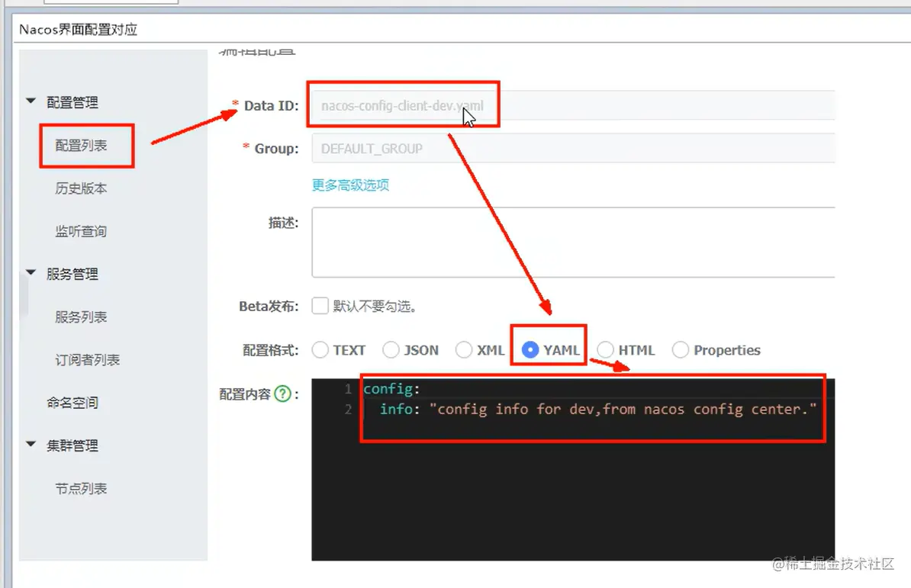Open 服务列表 in the sidebar

(81, 317)
